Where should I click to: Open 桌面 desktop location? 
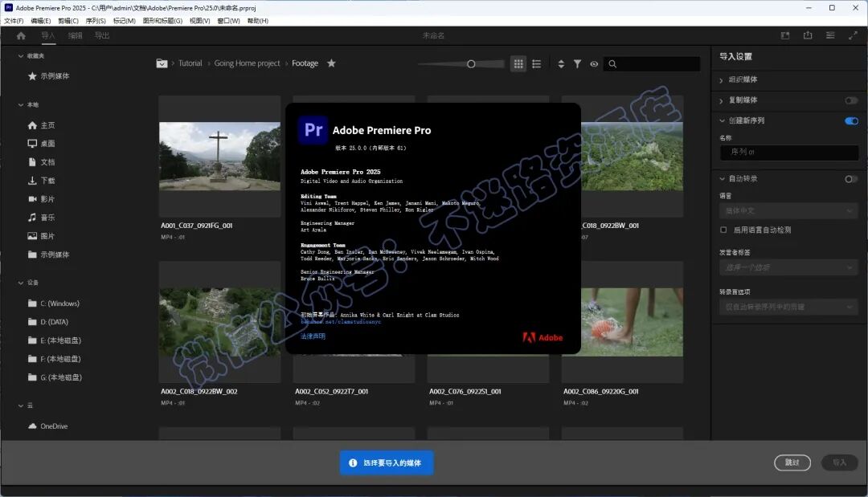coord(42,144)
